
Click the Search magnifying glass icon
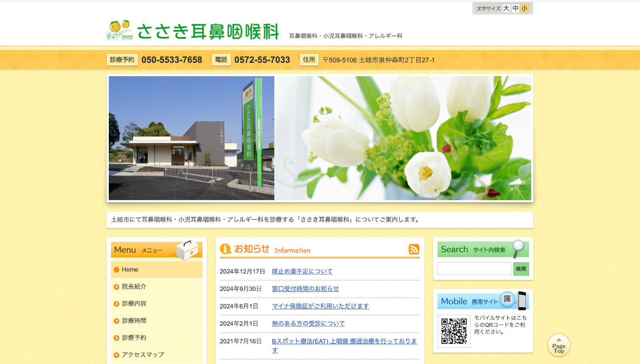coord(518,248)
